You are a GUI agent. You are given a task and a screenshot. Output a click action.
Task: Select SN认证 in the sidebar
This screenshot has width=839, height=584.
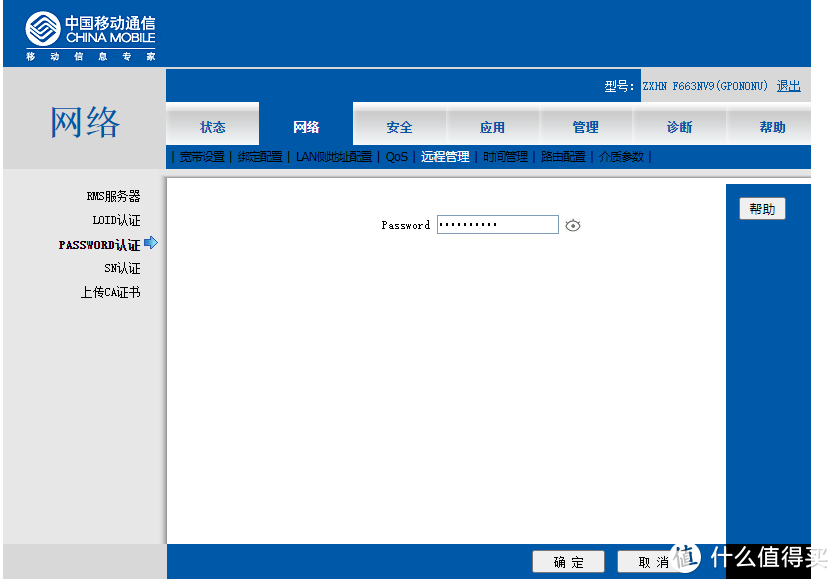click(122, 268)
